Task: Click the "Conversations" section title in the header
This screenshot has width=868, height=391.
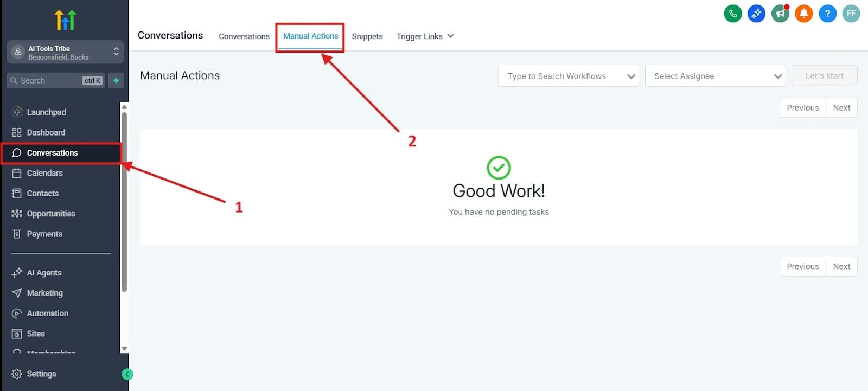Action: pyautogui.click(x=170, y=35)
